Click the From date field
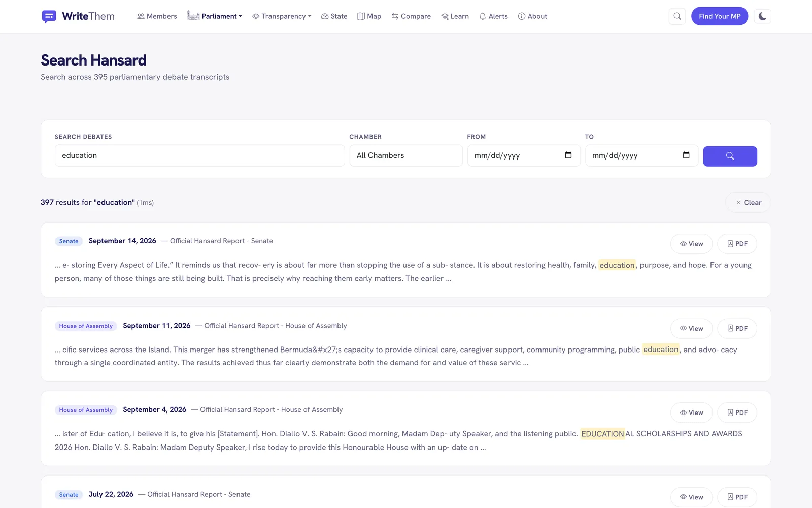This screenshot has height=508, width=812. 524,155
